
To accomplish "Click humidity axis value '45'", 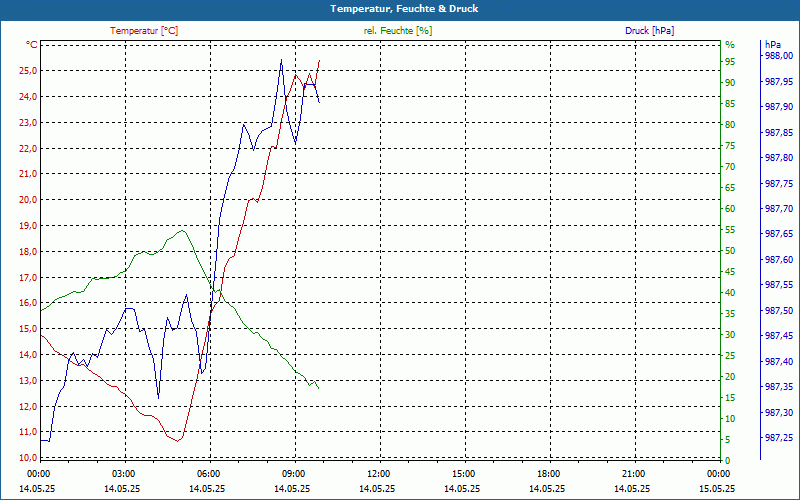I will tap(730, 272).
